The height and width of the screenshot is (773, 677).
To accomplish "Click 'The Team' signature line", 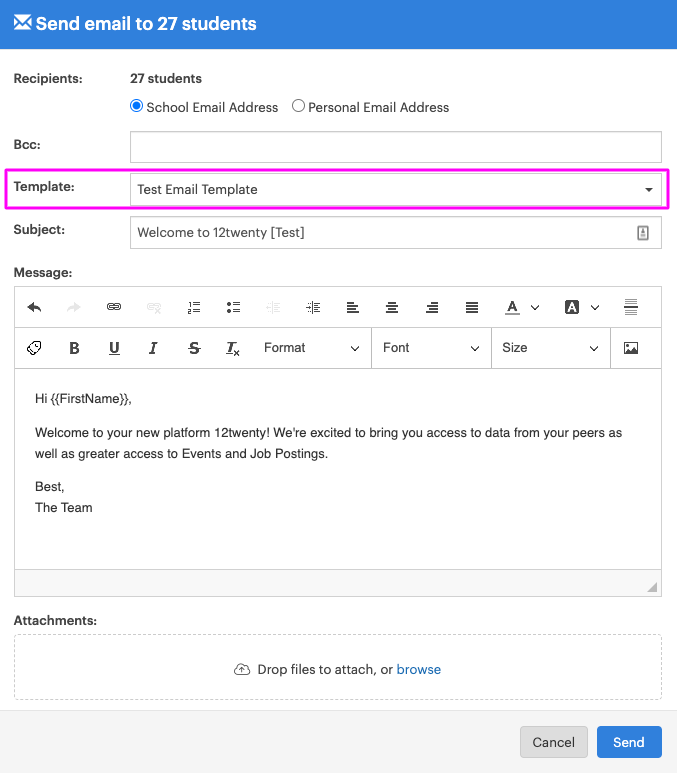I will [x=64, y=508].
